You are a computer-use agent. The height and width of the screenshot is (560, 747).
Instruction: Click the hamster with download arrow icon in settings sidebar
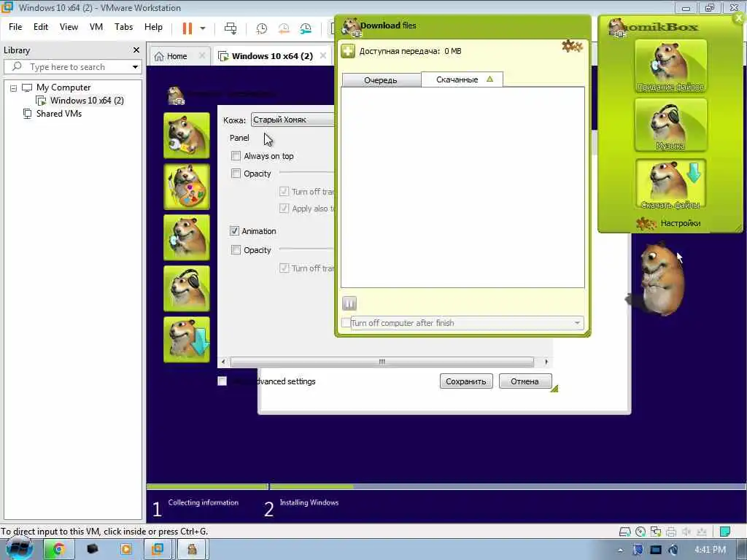pyautogui.click(x=187, y=340)
